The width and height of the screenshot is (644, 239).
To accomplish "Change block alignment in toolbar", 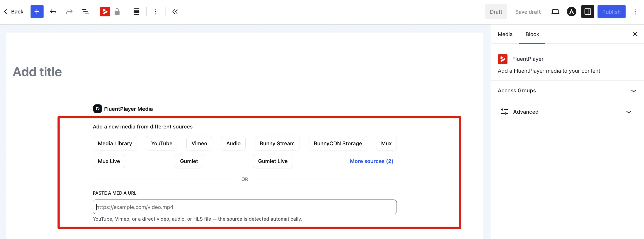I will pos(136,11).
